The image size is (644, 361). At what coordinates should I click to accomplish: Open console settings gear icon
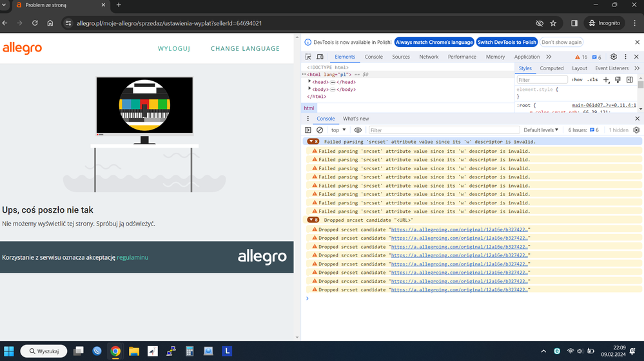(636, 130)
